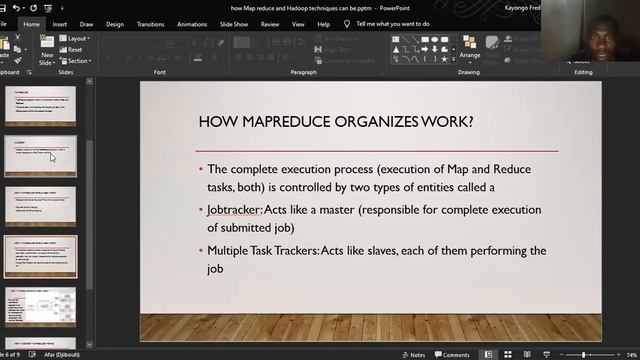Image resolution: width=640 pixels, height=360 pixels.
Task: Open the Clipboard group dialog launcher
Action: [x=29, y=72]
